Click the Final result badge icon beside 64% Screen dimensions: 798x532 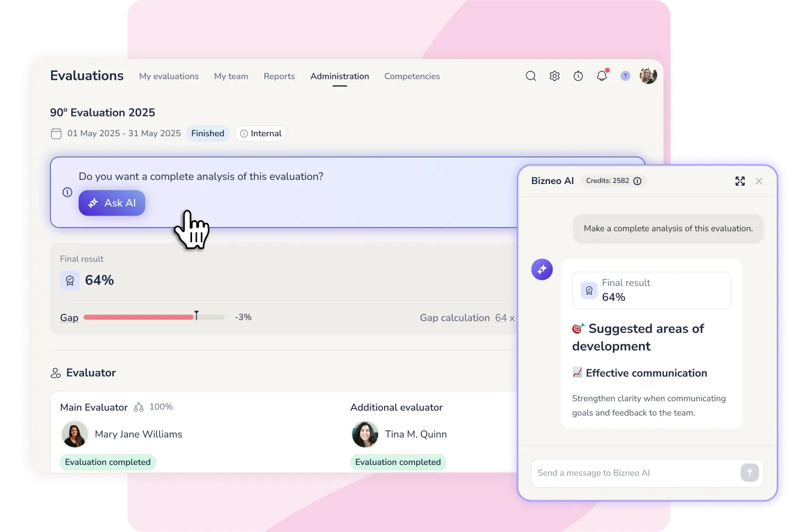(x=70, y=280)
